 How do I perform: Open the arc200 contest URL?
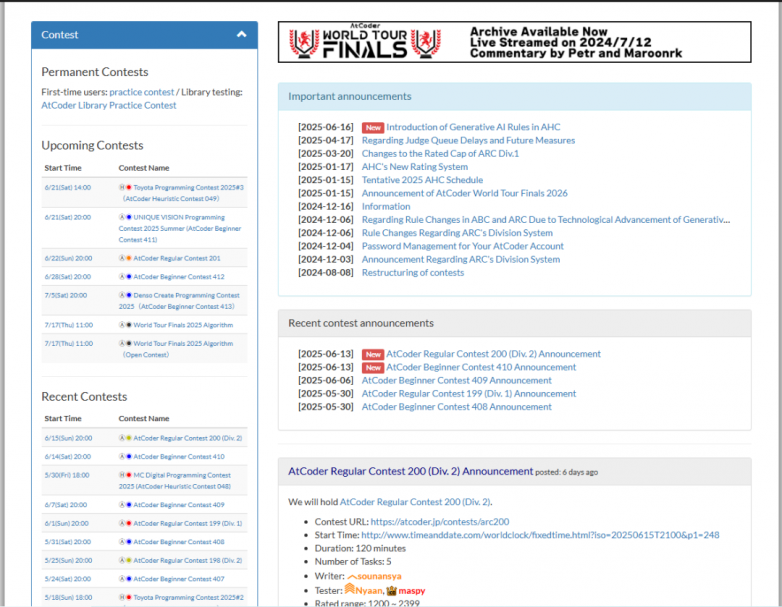tap(439, 521)
